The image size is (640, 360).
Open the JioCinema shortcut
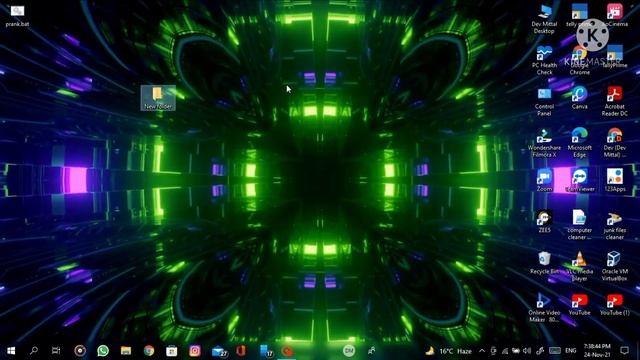615,16
